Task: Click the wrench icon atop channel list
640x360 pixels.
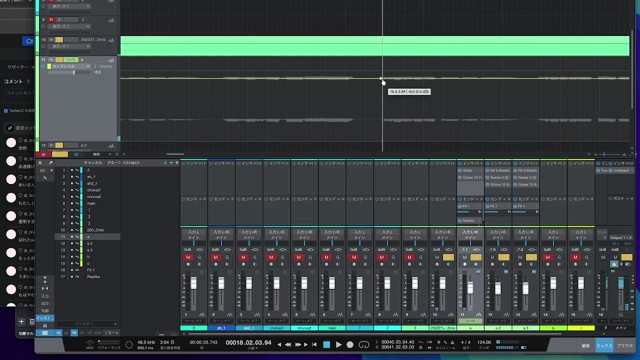Action: 51,162
